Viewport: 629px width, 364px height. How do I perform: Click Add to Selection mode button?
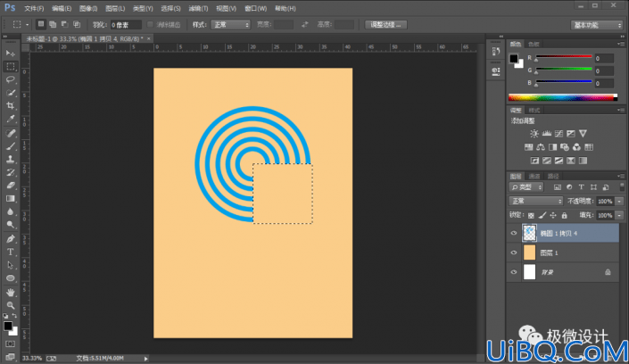[x=53, y=24]
